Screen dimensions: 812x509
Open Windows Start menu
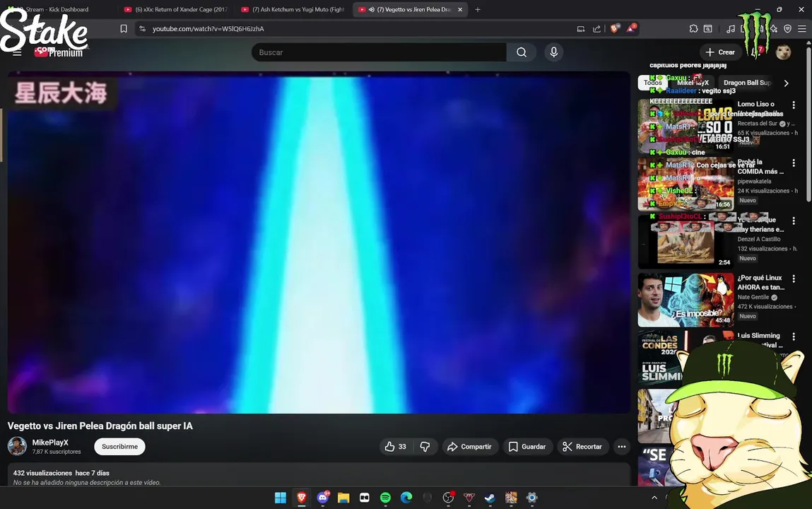280,498
